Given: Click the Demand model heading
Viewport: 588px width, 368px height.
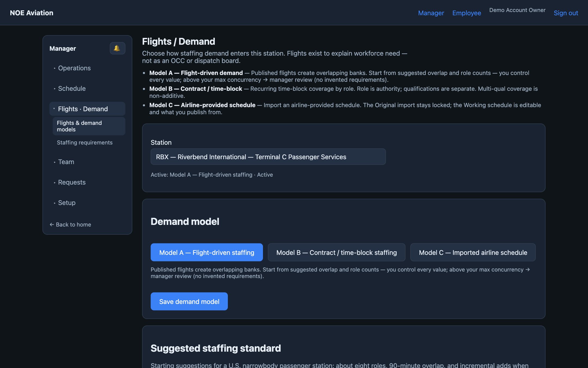Looking at the screenshot, I should click(x=185, y=221).
